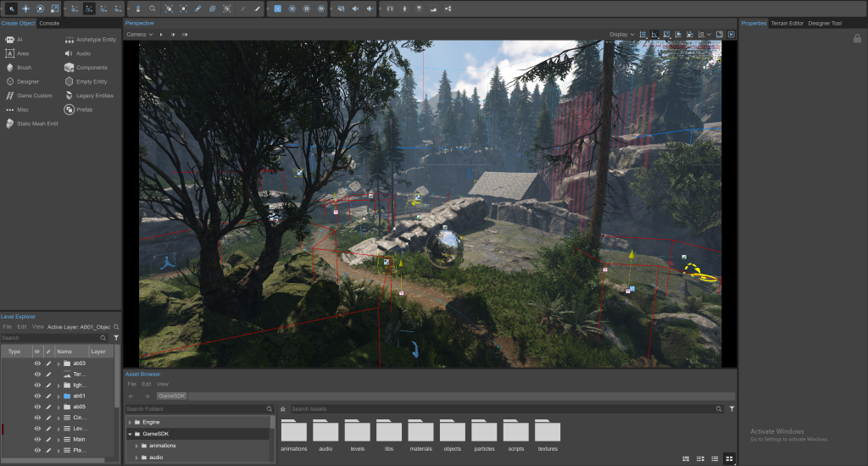Click the Unlink objects icon

212,8
